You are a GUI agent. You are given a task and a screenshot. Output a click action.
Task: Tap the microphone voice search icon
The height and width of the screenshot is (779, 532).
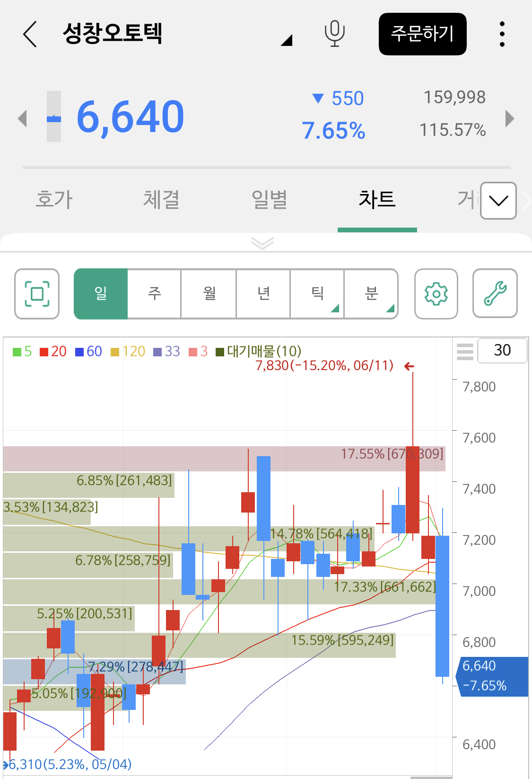(x=335, y=34)
